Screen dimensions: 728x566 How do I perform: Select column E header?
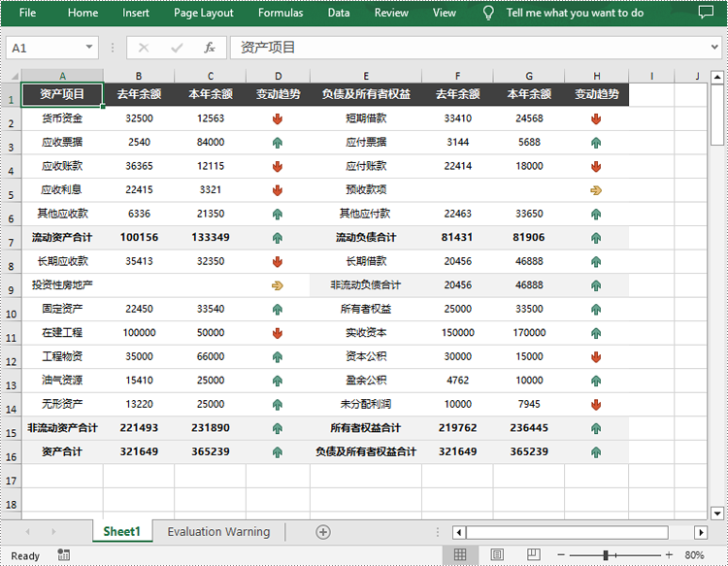coord(366,76)
